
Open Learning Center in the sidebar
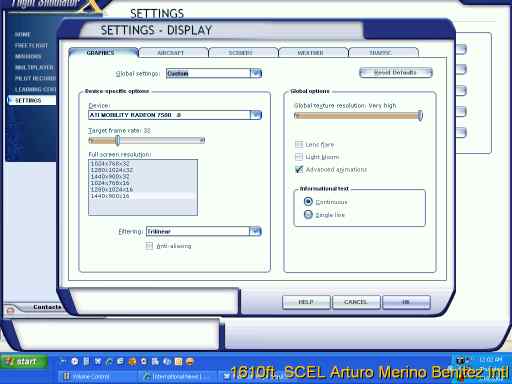[35, 89]
